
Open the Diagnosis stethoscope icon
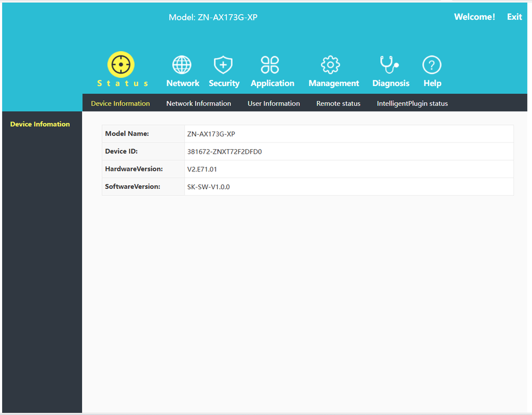pos(389,65)
